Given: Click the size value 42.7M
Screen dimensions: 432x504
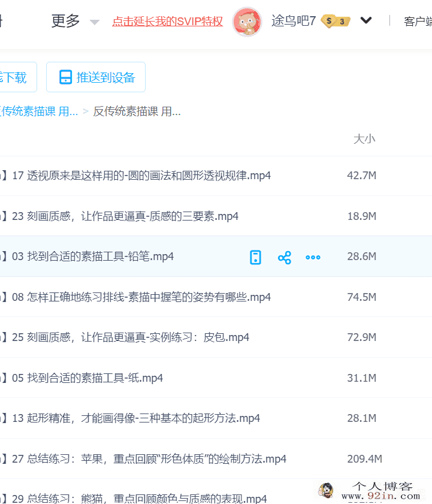Looking at the screenshot, I should (x=362, y=176).
